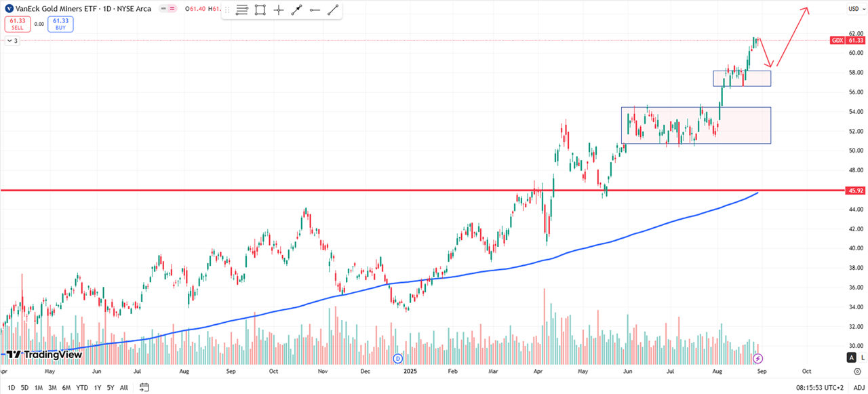Click the 45.92 horizontal line price label
The image size is (868, 394).
pyautogui.click(x=856, y=191)
